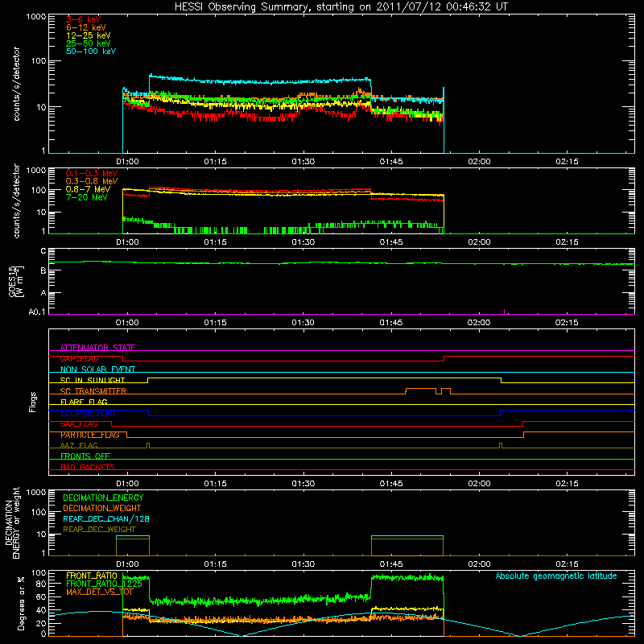The width and height of the screenshot is (644, 644).
Task: Click the 12-25 keV legend entry
Action: point(89,35)
